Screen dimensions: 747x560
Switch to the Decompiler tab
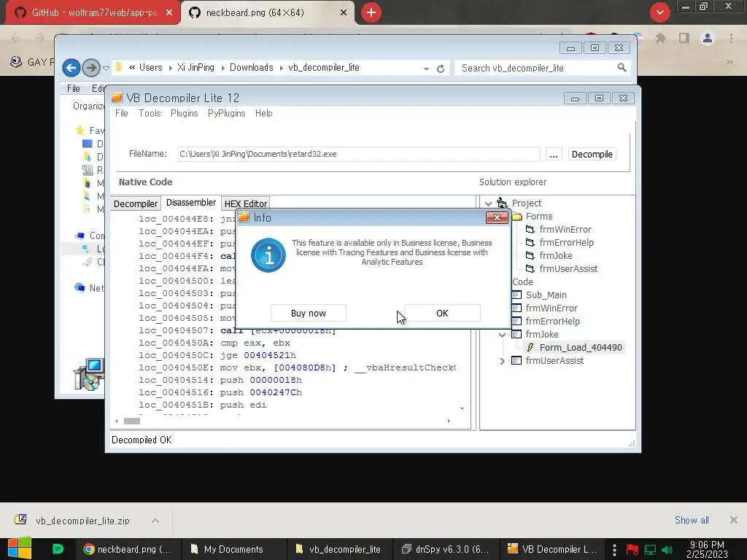pos(135,203)
